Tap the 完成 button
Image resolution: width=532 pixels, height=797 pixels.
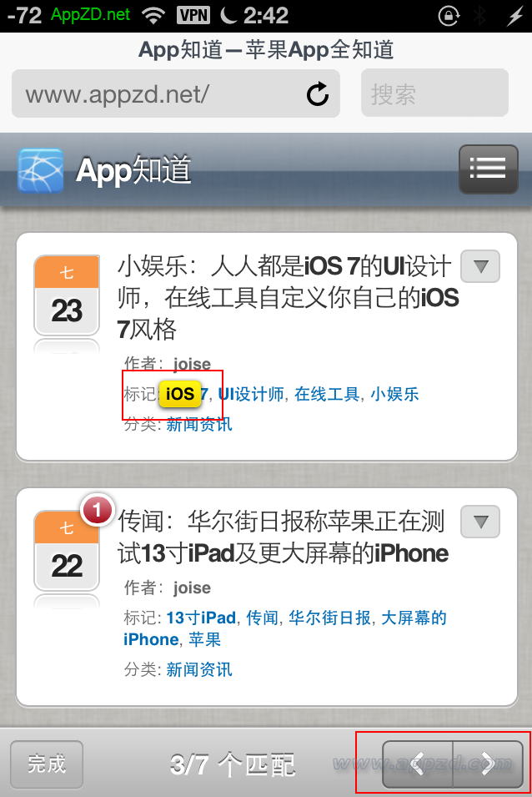coord(47,764)
